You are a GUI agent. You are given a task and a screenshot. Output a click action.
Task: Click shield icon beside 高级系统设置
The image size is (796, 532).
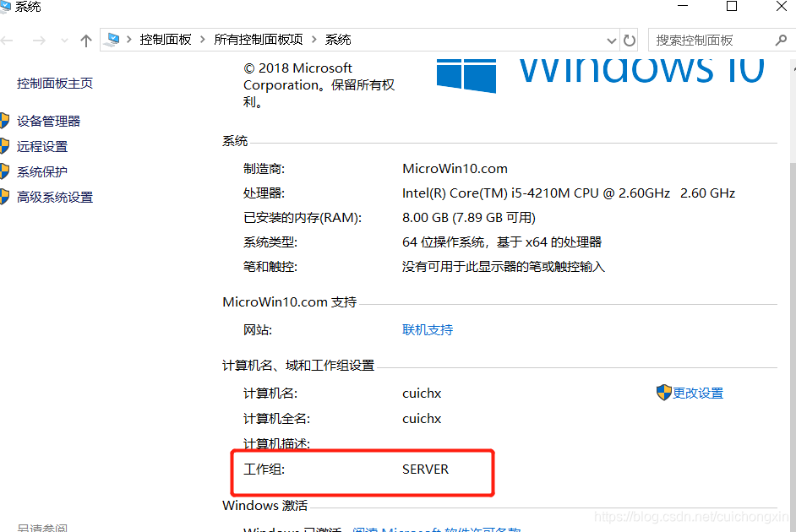point(4,197)
